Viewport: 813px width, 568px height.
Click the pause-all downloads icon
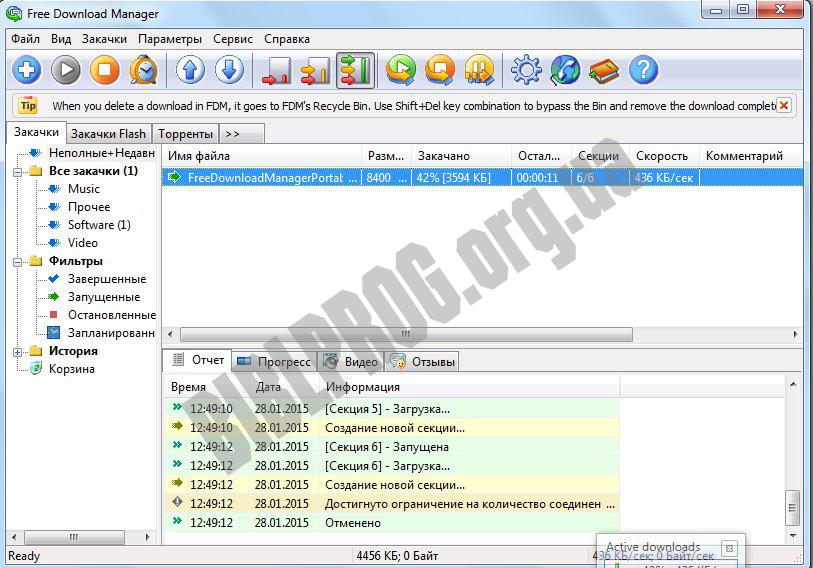pos(479,70)
